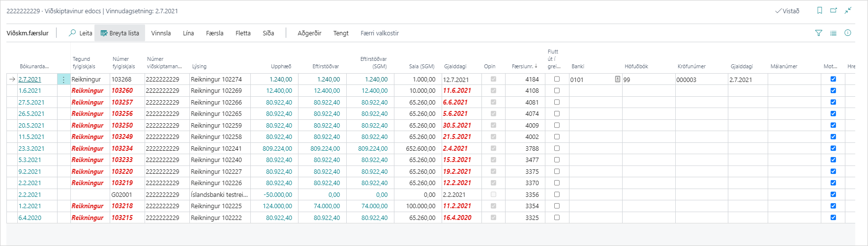Click the Breyta lista button

pyautogui.click(x=120, y=33)
